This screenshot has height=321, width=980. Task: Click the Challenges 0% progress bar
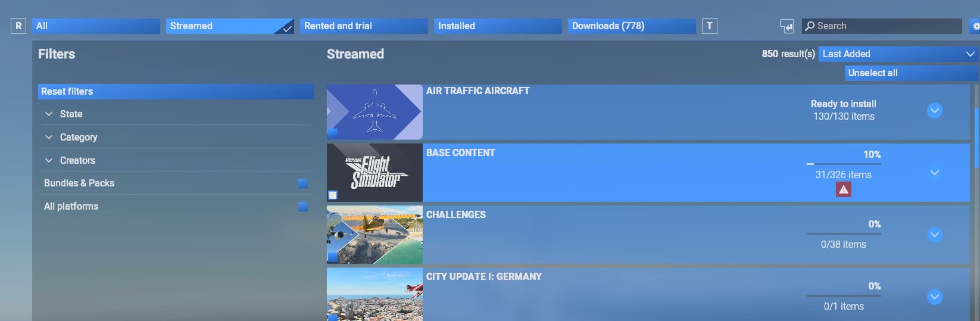(844, 233)
